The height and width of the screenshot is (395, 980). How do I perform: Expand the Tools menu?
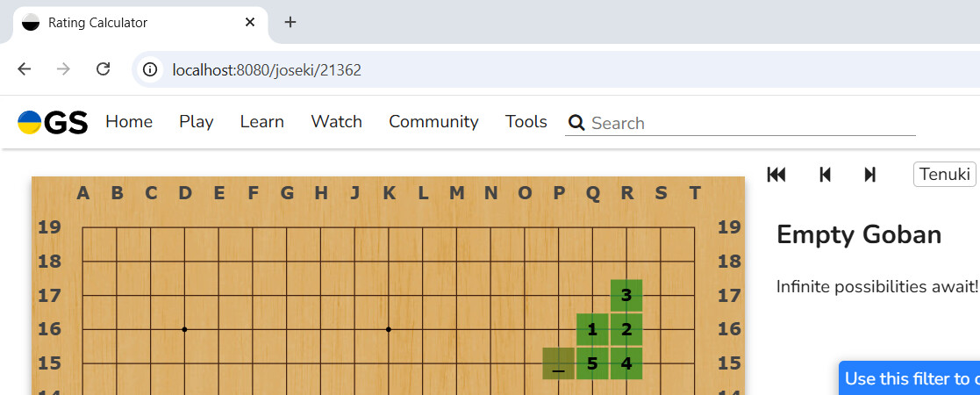[x=526, y=122]
